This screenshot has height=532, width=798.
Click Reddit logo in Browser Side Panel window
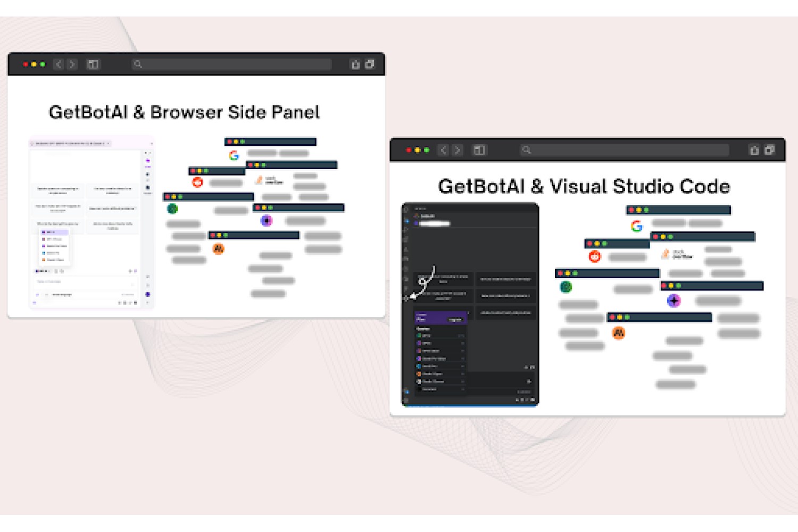pyautogui.click(x=198, y=182)
